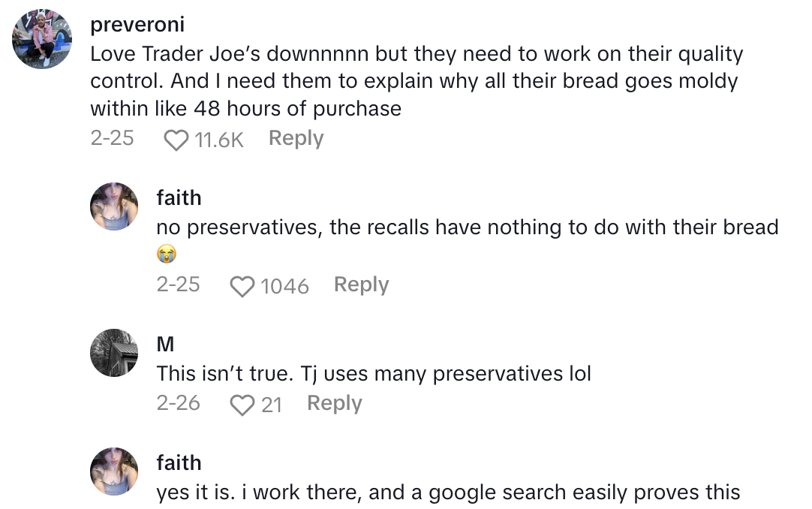812x509 pixels.
Task: Like M's reply using the heart icon
Action: click(x=242, y=405)
